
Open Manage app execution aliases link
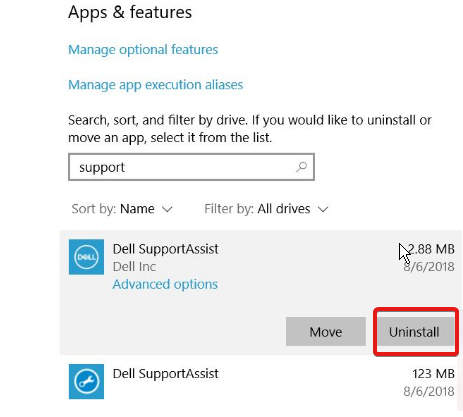click(155, 85)
